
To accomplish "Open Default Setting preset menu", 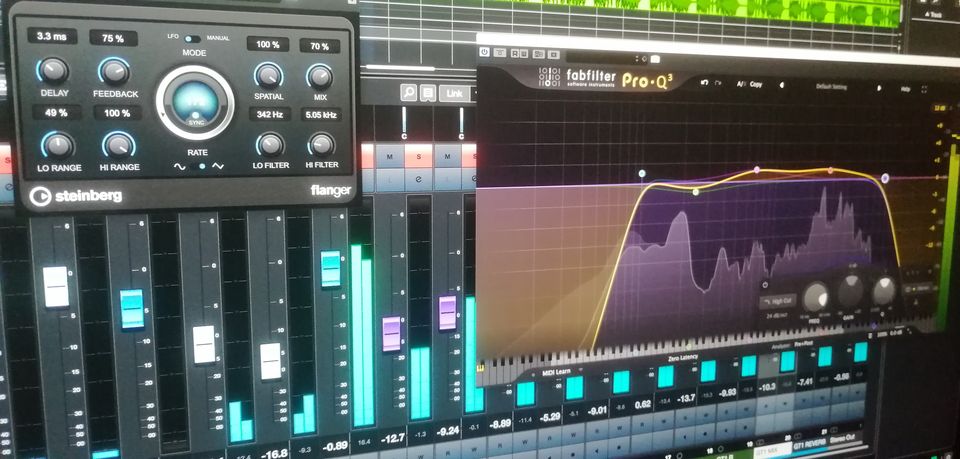I will tap(831, 87).
